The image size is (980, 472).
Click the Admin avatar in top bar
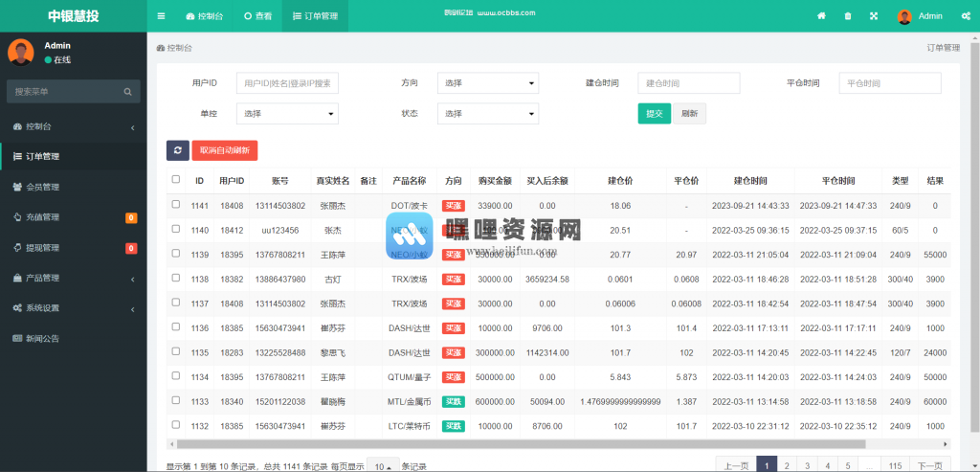904,17
